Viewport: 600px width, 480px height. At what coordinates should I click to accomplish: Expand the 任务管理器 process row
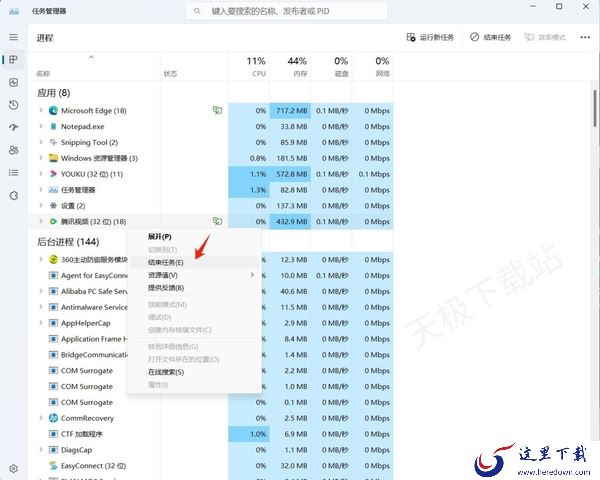[x=41, y=189]
